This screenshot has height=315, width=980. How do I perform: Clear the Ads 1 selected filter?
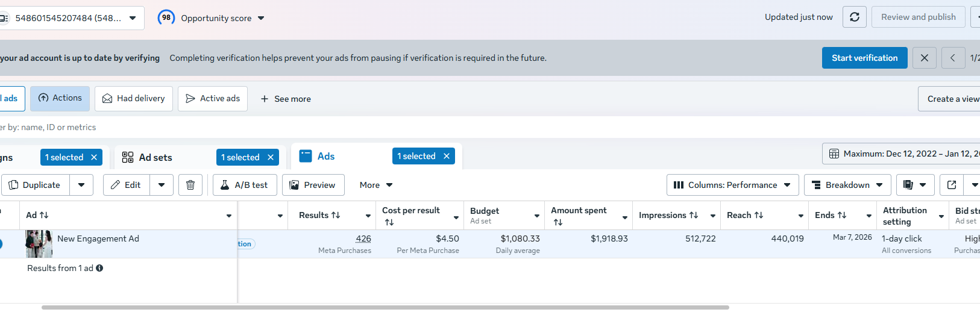tap(447, 156)
